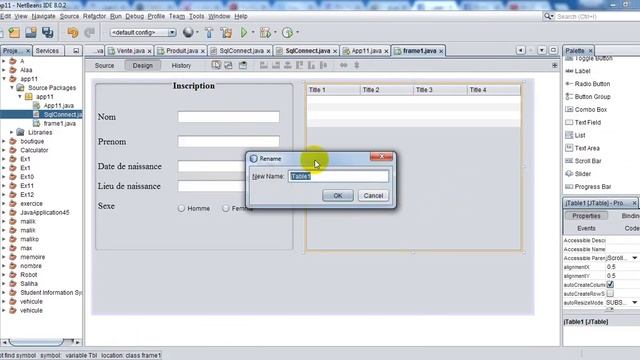The height and width of the screenshot is (360, 640).
Task: Open the Tools menu
Action: pyautogui.click(x=196, y=16)
